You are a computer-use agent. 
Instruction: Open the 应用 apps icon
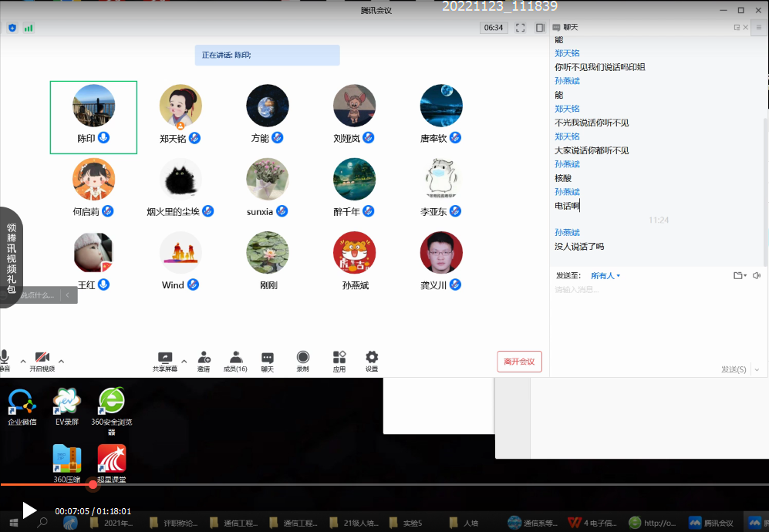point(339,359)
